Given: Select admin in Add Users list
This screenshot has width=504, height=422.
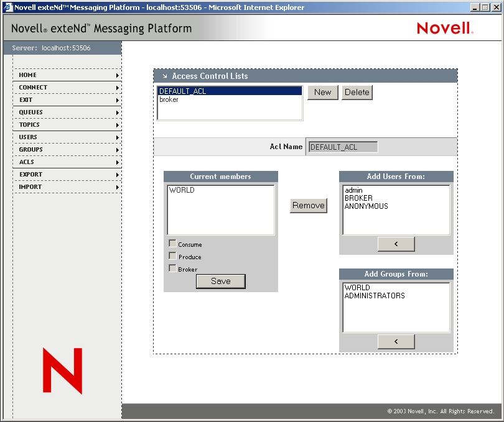Looking at the screenshot, I should [396, 190].
